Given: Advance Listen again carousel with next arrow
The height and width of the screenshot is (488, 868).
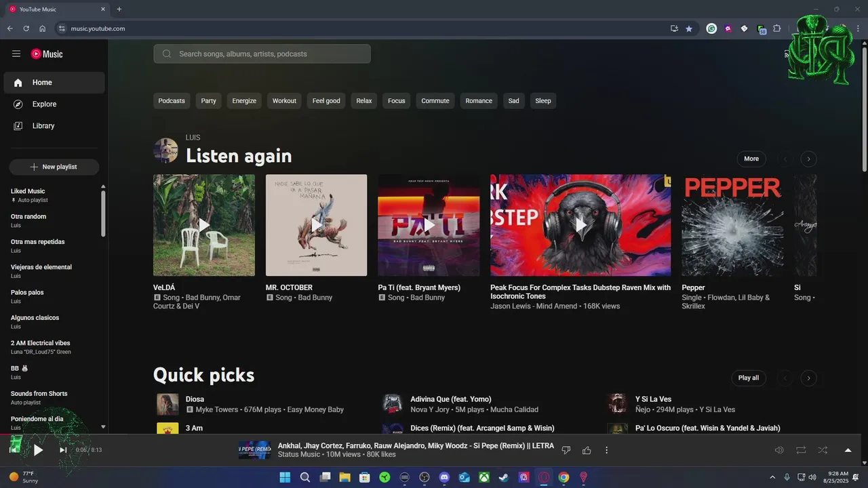Looking at the screenshot, I should pyautogui.click(x=808, y=159).
